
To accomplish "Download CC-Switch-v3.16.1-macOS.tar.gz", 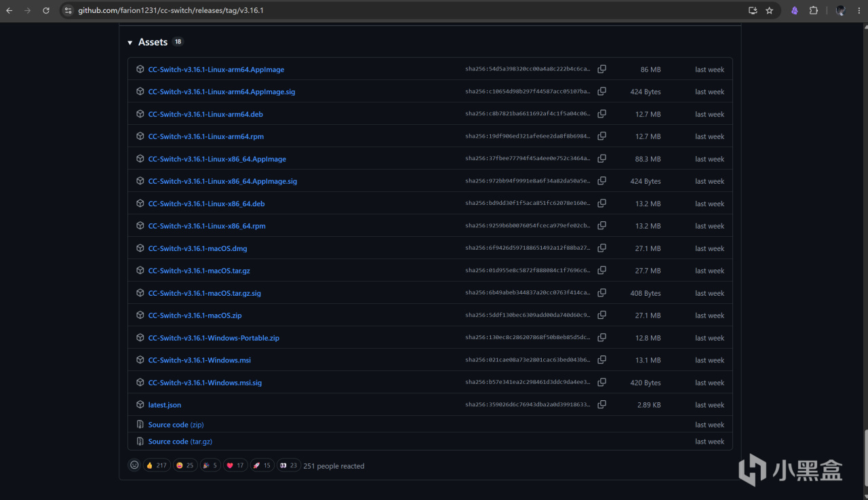I will pyautogui.click(x=199, y=271).
